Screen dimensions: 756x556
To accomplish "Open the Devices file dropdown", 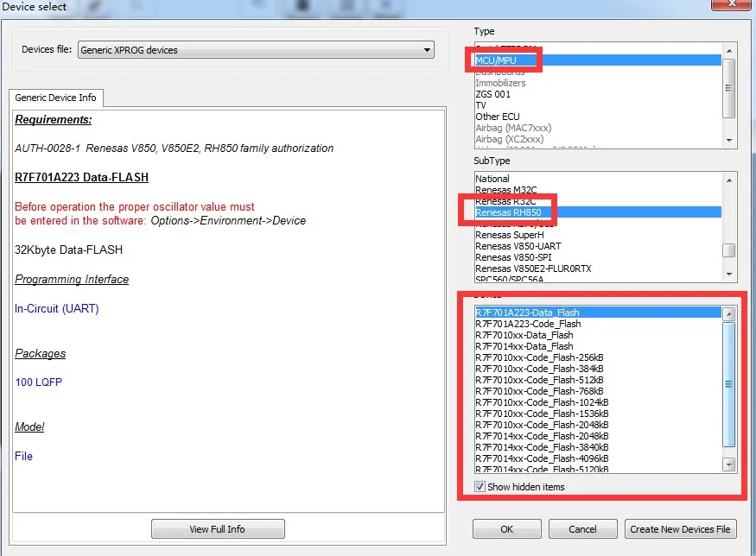I will click(x=256, y=49).
